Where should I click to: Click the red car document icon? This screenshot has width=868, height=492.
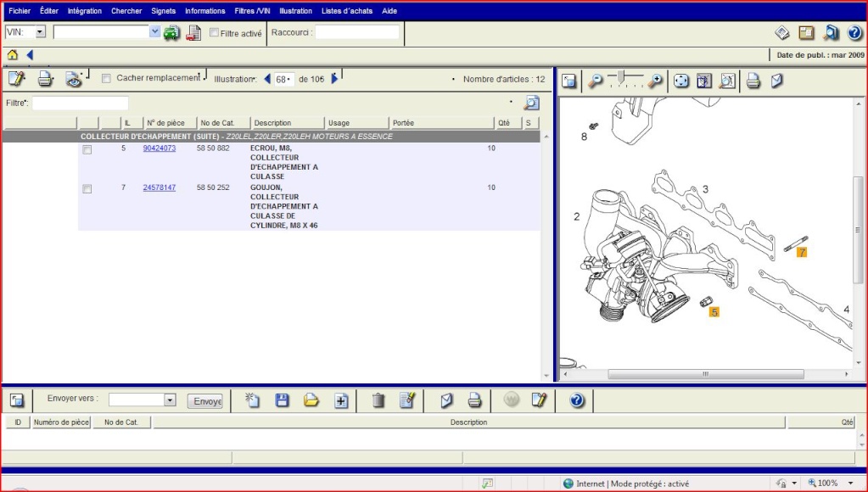tap(193, 32)
